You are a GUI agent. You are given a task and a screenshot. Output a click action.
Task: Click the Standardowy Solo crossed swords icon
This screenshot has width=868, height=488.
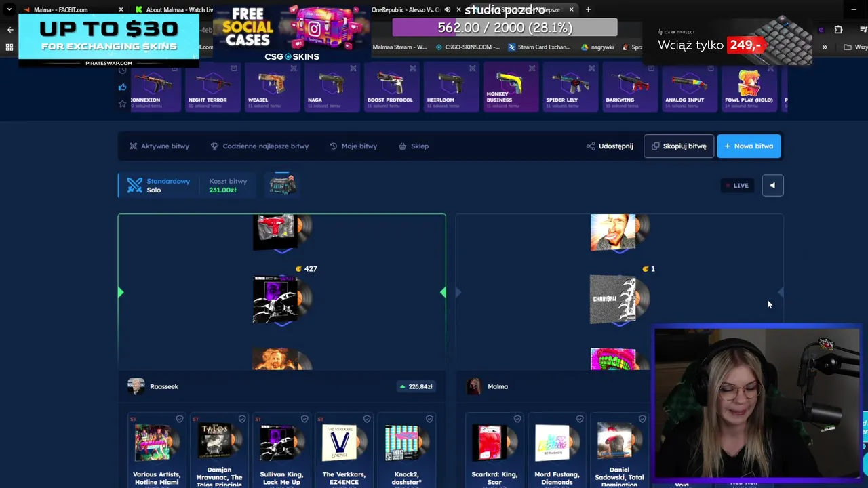click(134, 185)
